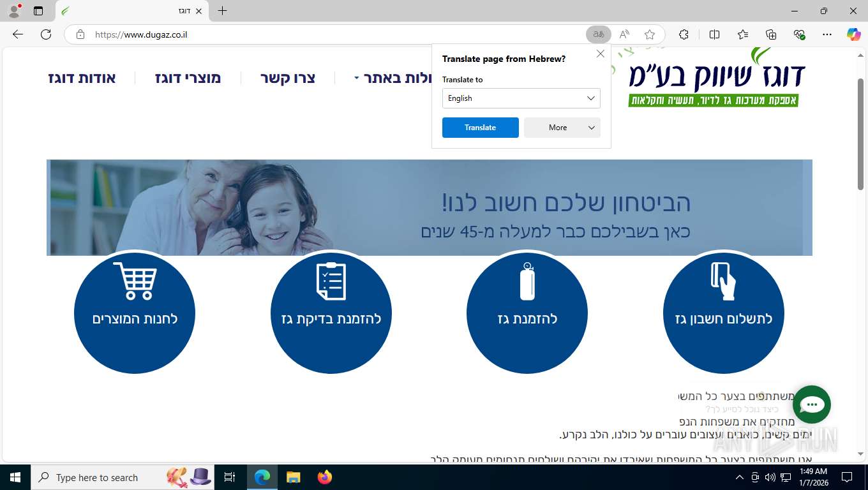This screenshot has height=490, width=868.
Task: Add page to favorites star icon
Action: click(x=650, y=34)
